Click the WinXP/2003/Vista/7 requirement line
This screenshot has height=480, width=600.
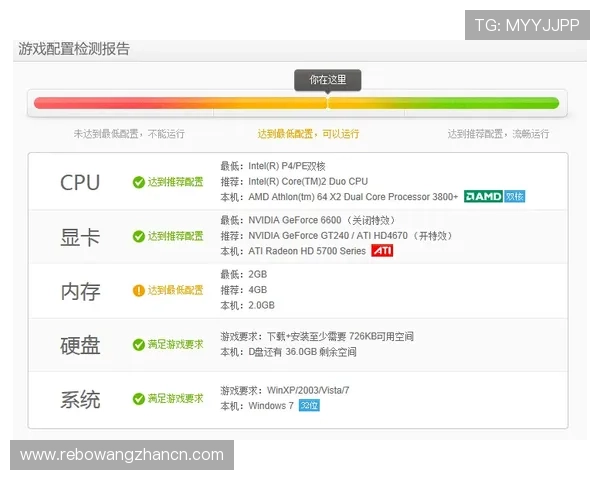[x=285, y=390]
